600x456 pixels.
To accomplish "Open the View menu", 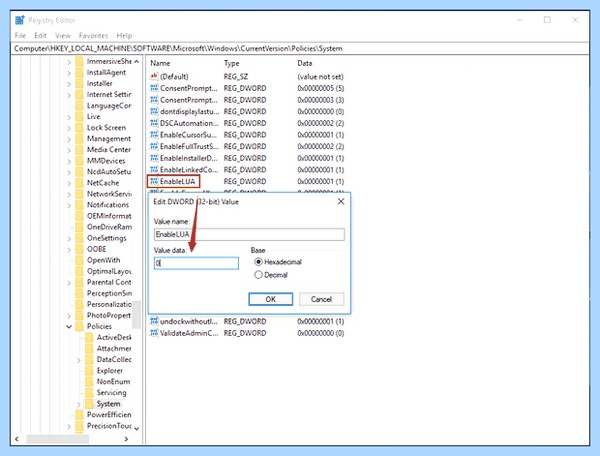I will (63, 36).
